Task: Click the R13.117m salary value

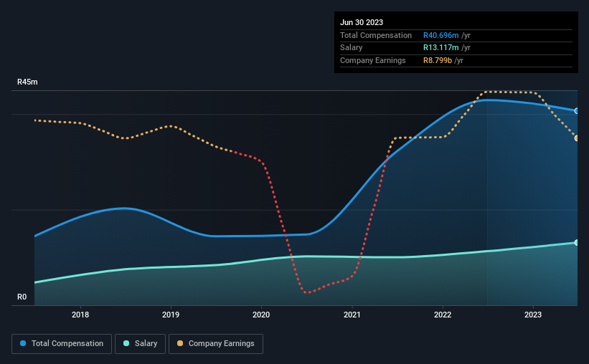Action: click(x=441, y=48)
